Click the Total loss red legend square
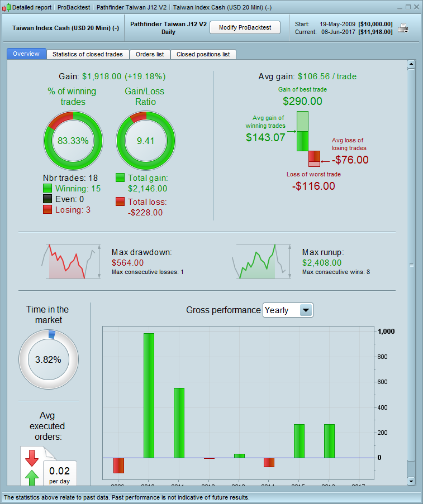 click(120, 201)
